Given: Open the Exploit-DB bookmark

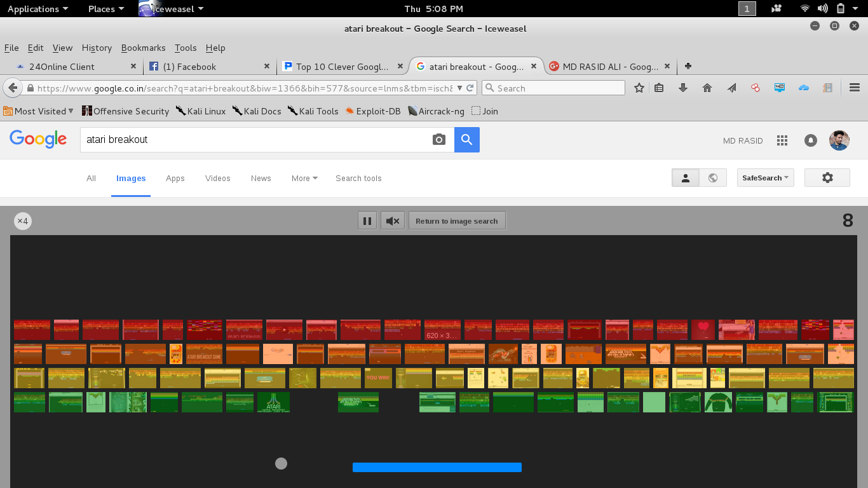Looking at the screenshot, I should click(x=373, y=111).
